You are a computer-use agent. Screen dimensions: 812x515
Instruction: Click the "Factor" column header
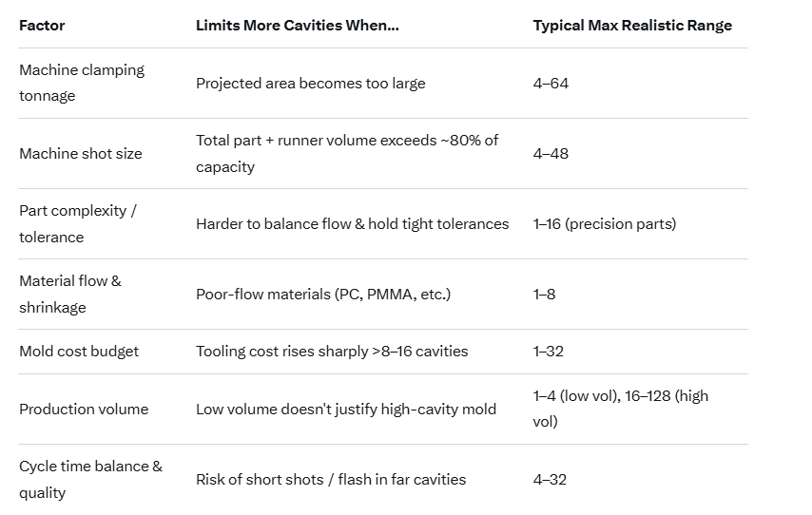tap(42, 26)
